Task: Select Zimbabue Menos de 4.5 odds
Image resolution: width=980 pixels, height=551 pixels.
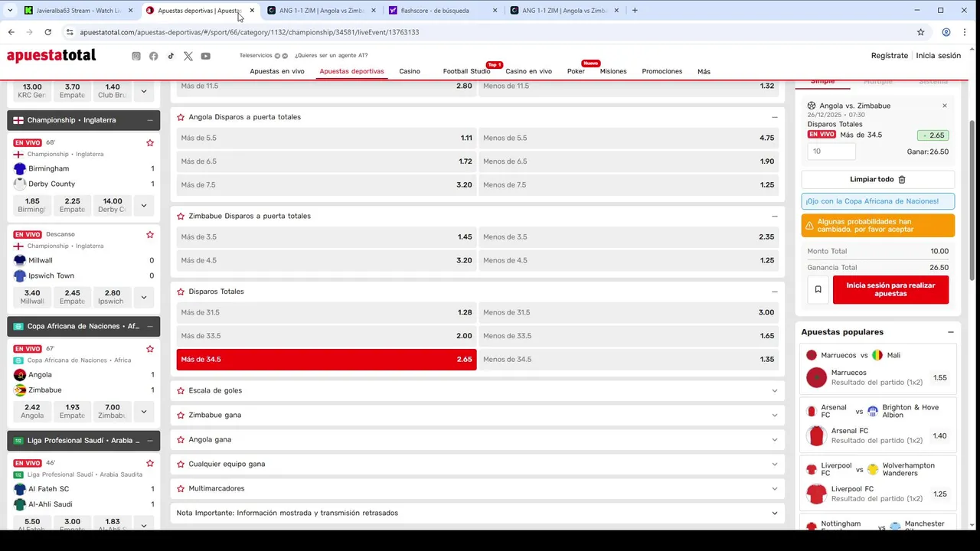Action: point(629,260)
